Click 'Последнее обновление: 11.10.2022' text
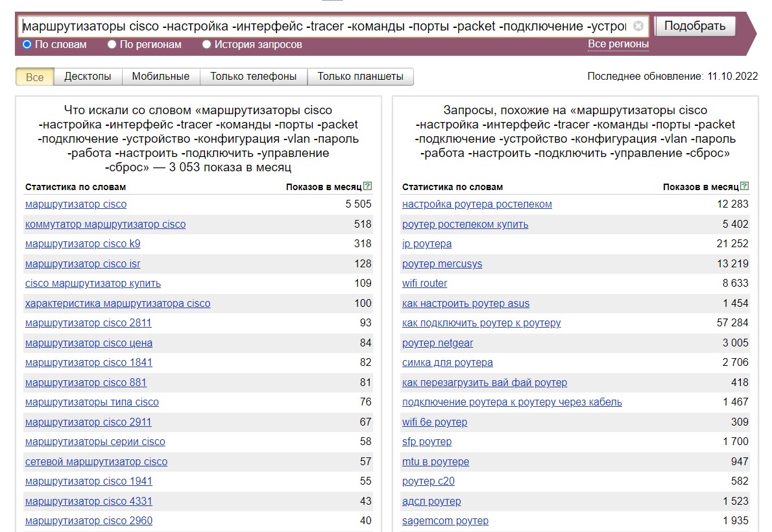This screenshot has width=772, height=532. 673,77
